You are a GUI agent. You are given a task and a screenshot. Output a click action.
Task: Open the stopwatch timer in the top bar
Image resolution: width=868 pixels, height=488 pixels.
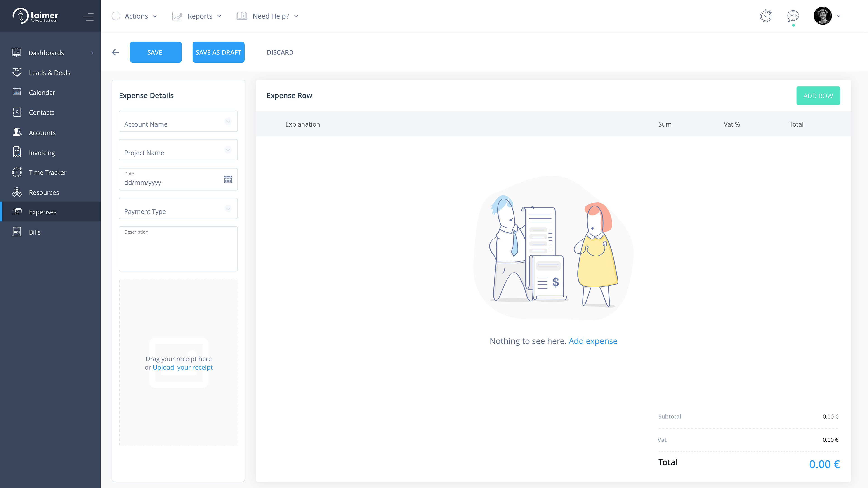point(766,16)
